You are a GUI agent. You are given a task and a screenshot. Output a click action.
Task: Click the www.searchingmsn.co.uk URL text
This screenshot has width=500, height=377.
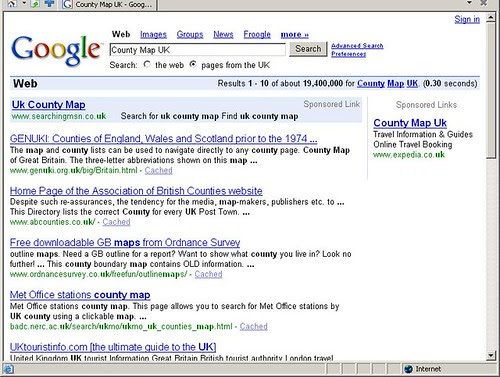[x=59, y=116]
